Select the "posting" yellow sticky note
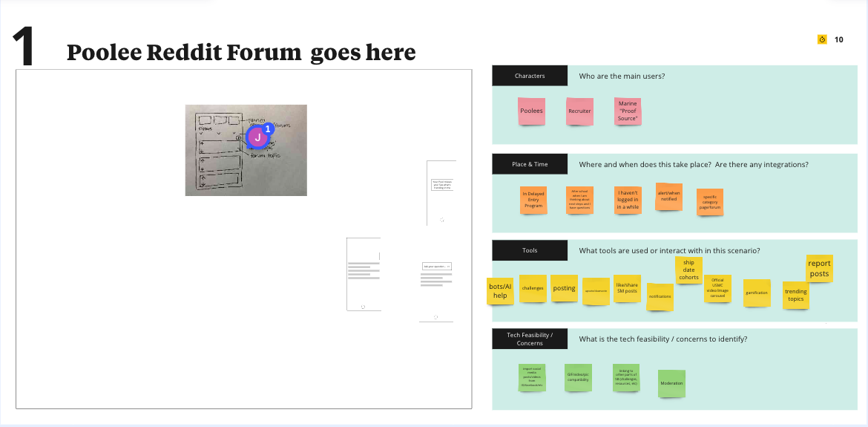868x427 pixels. click(564, 289)
